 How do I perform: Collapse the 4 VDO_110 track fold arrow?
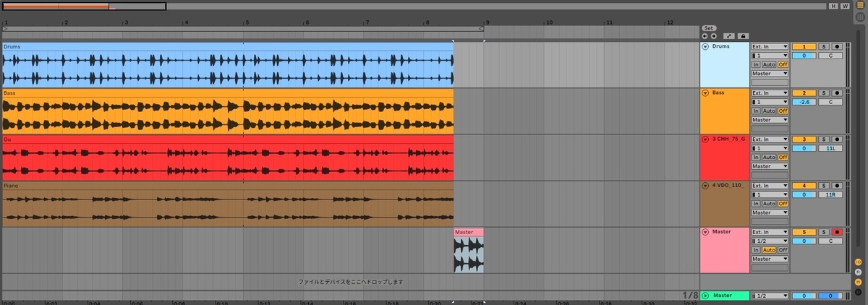click(705, 186)
